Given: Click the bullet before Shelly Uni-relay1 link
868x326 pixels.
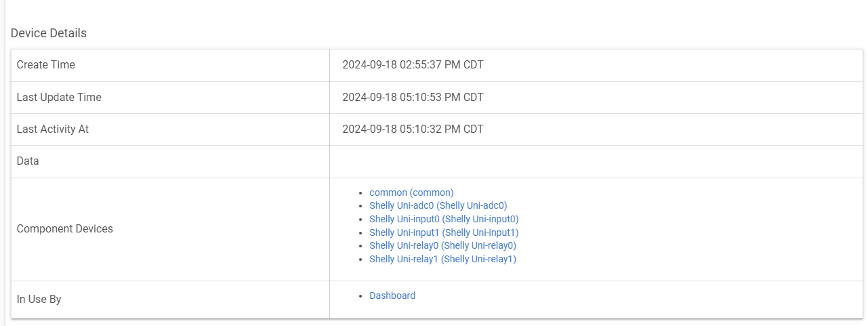Looking at the screenshot, I should 360,260.
